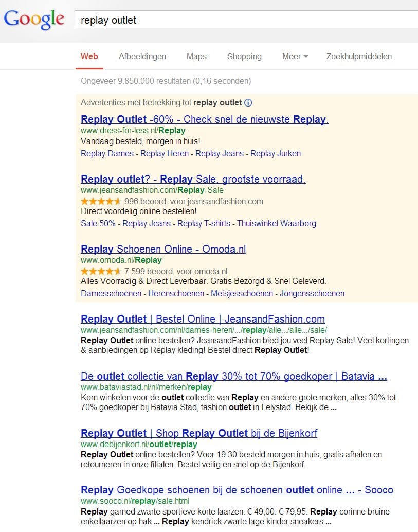Viewport: 418px width, 532px height.
Task: Click the Herenschoenen sitelink
Action: click(176, 293)
